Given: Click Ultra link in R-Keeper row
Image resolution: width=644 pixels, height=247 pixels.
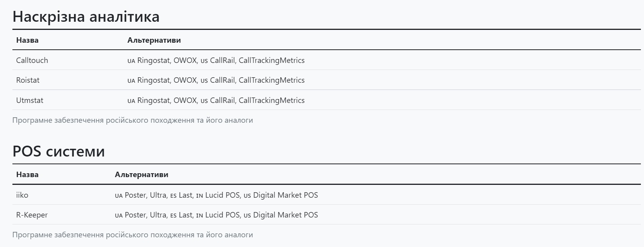Looking at the screenshot, I should tap(158, 215).
